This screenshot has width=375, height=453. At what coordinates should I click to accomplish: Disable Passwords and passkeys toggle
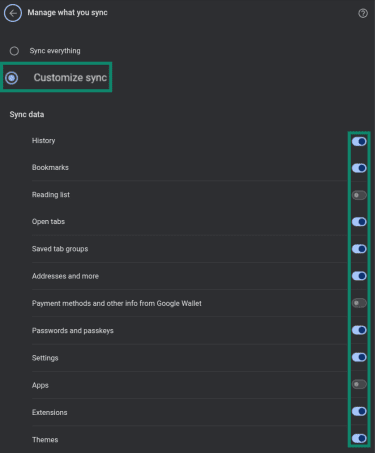(x=359, y=330)
